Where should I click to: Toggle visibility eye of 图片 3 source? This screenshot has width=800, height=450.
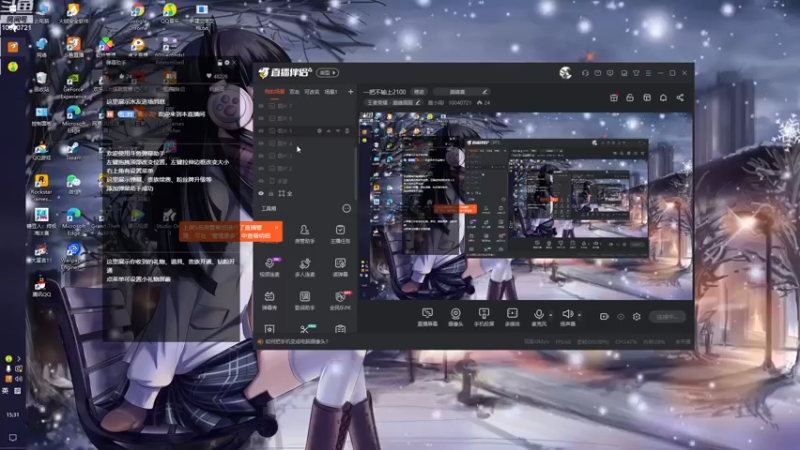coord(261,156)
